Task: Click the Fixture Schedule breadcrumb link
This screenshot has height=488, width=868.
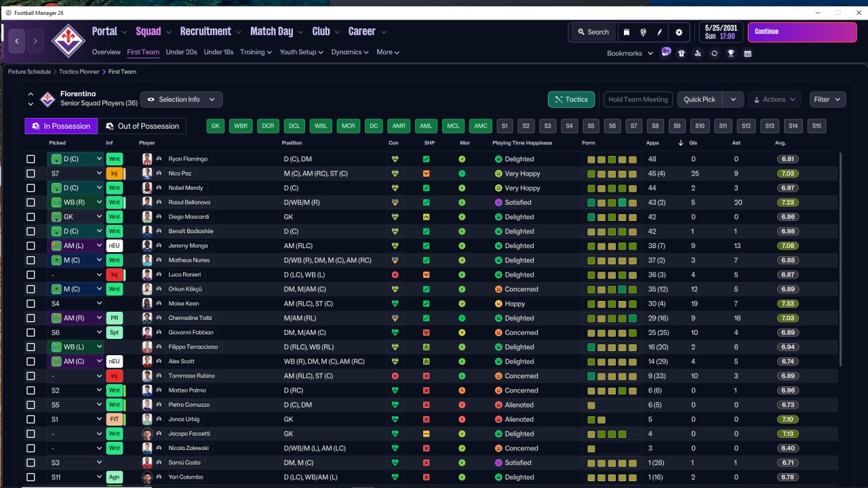Action: (x=29, y=72)
